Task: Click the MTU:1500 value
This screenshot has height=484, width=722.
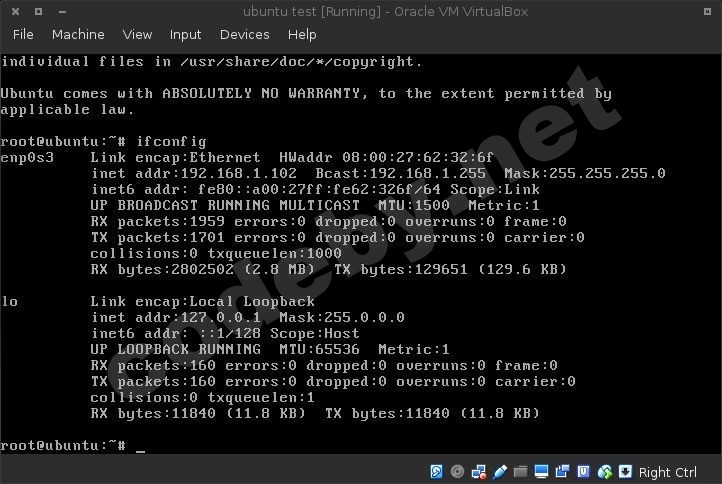Action: pos(414,205)
